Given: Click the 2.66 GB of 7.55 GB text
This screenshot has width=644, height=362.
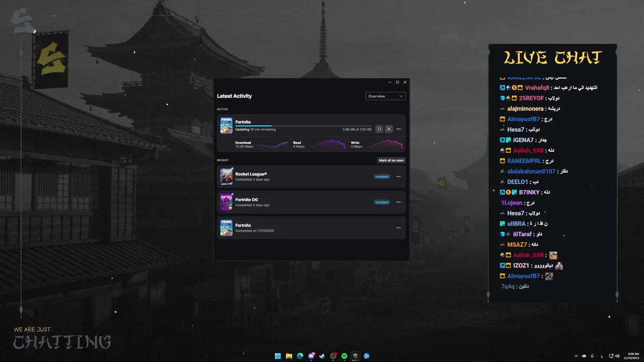Looking at the screenshot, I should tap(357, 129).
